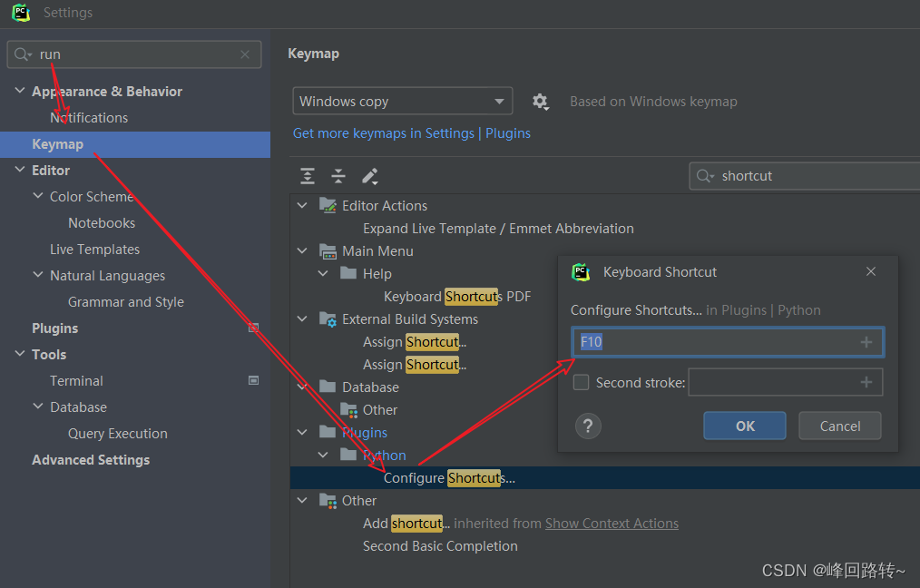Open Advanced Settings page
Image resolution: width=920 pixels, height=588 pixels.
91,460
